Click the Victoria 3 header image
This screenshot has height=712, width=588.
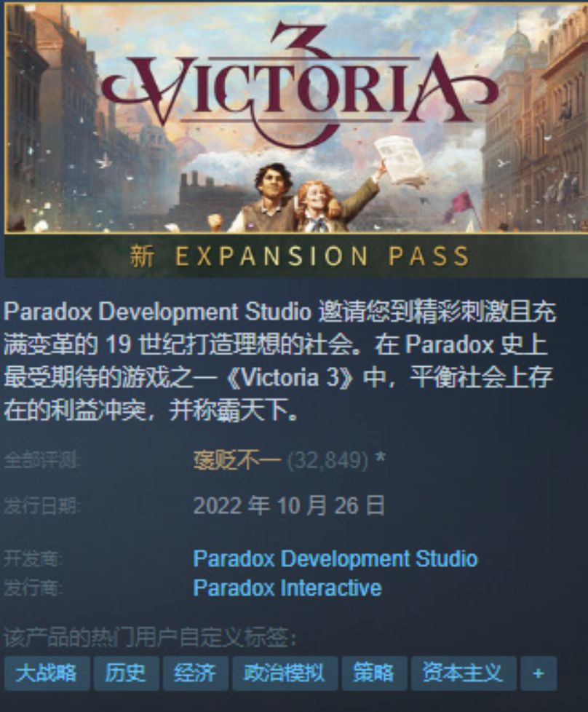click(296, 118)
